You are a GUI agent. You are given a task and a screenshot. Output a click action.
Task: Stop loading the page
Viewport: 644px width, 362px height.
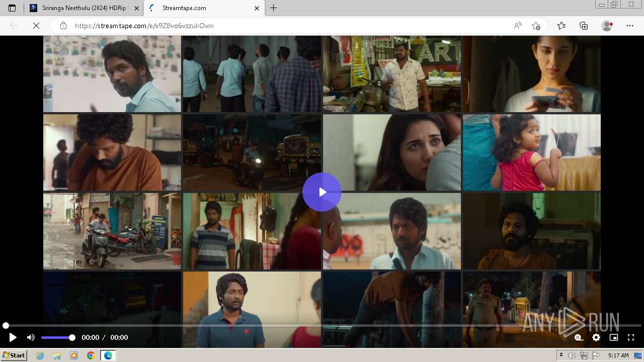point(36,26)
